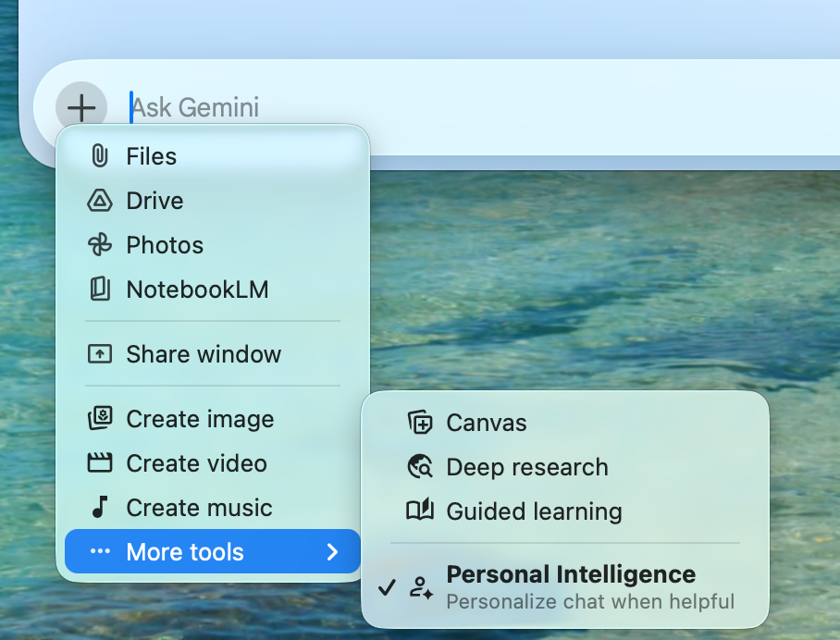Image resolution: width=840 pixels, height=640 pixels.
Task: Click the plus button beside Ask Gemini
Action: tap(81, 107)
